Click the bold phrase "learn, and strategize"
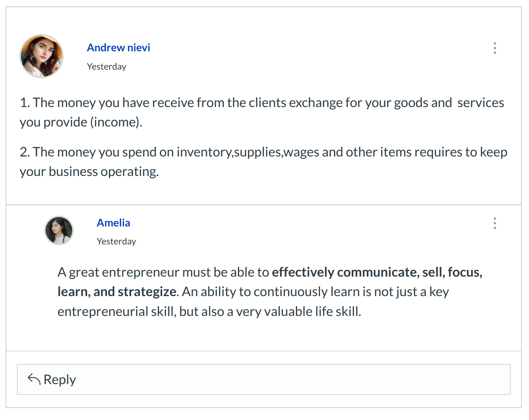 117,292
